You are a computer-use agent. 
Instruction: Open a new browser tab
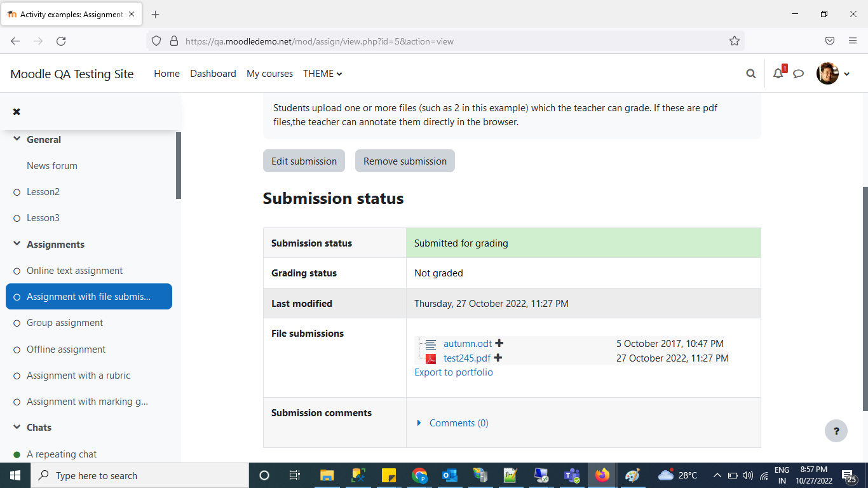[156, 14]
